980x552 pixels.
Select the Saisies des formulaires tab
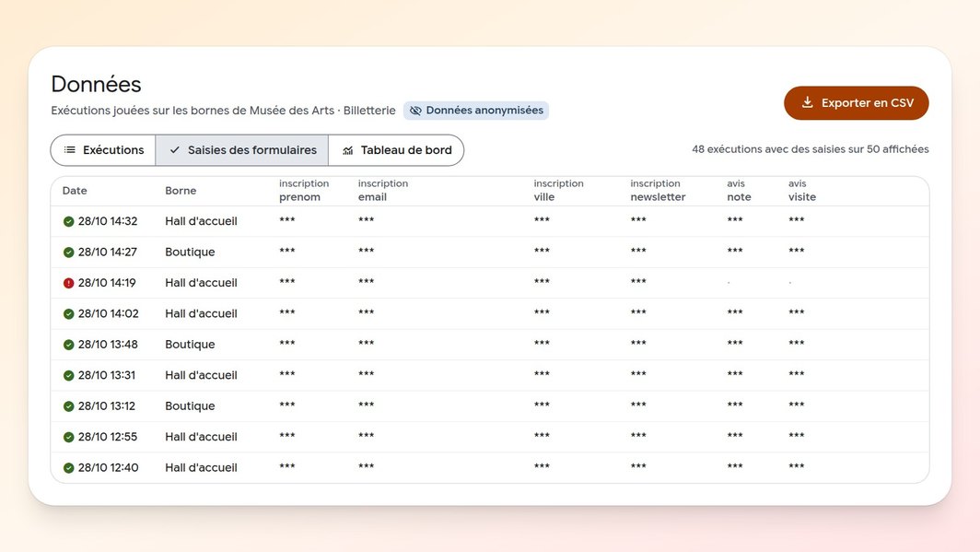coord(242,150)
